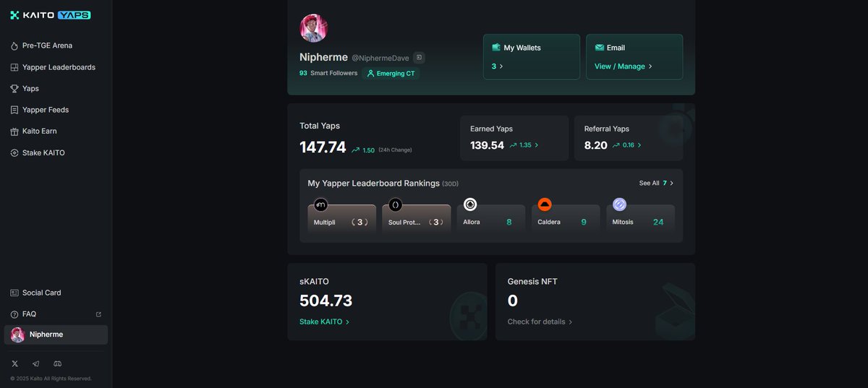Click the Yapper Leaderboards grid icon
868x388 pixels.
14,67
